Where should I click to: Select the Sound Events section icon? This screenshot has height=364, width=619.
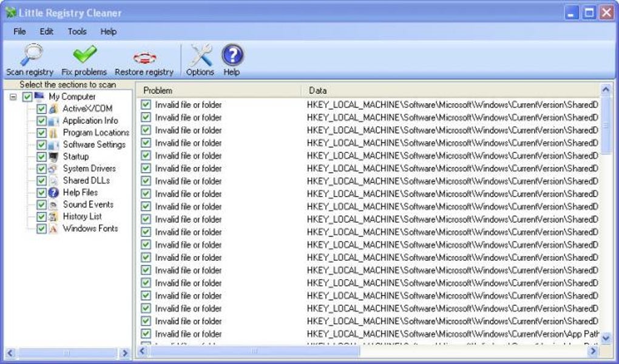tap(53, 204)
